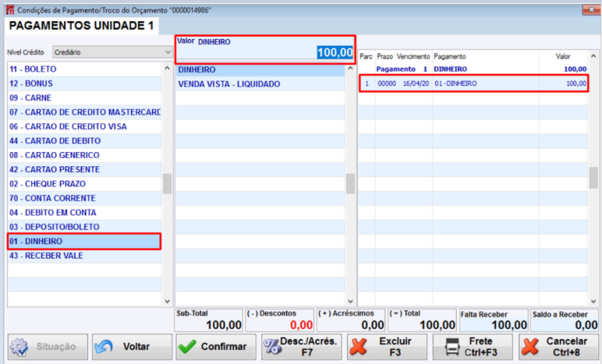Click the percent icon on Desc./Acrés. F7
Image resolution: width=602 pixels, height=364 pixels.
(x=272, y=347)
